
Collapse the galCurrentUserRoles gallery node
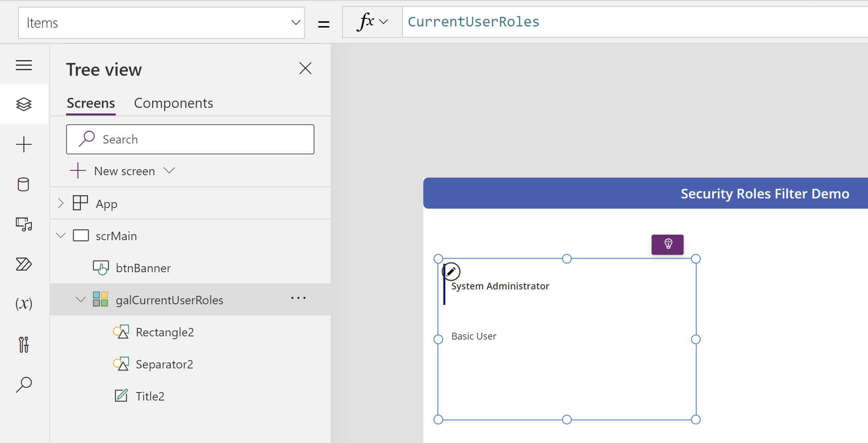(81, 299)
